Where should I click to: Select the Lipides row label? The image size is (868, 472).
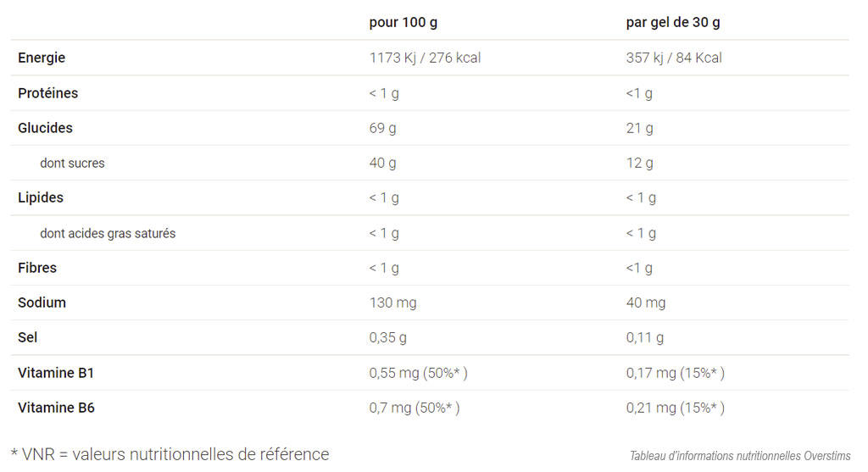point(41,197)
